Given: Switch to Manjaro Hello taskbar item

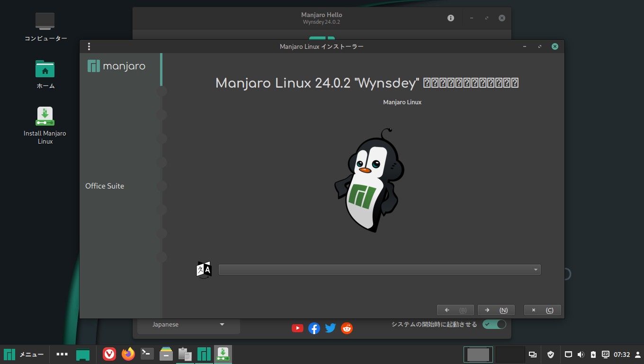Looking at the screenshot, I should click(204, 354).
